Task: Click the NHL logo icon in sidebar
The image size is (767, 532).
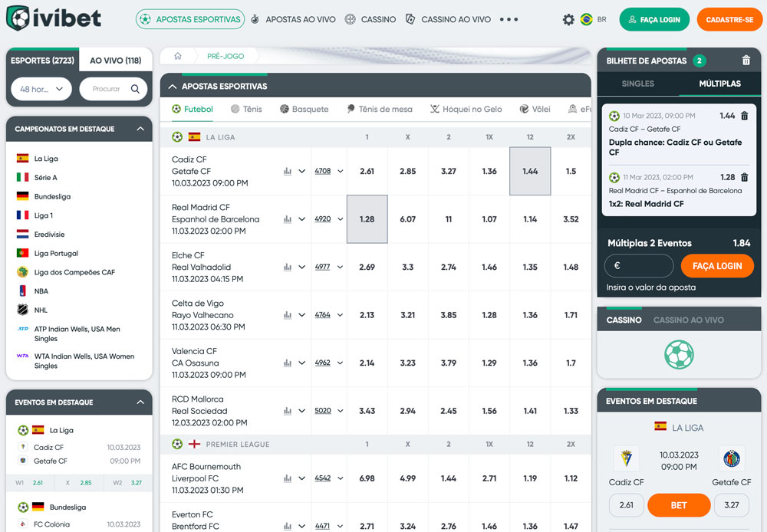Action: coord(22,310)
